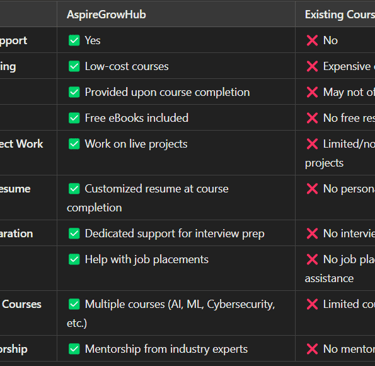This screenshot has height=366, width=375.
Task: Click the red cross by May not
Action: tap(312, 92)
